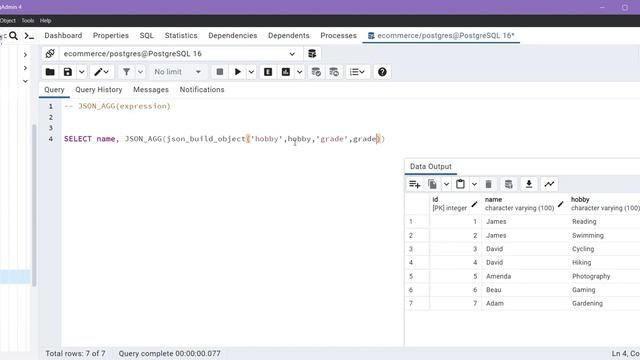Click the hobby column header
Screen dimensions: 640x360
click(x=604, y=204)
